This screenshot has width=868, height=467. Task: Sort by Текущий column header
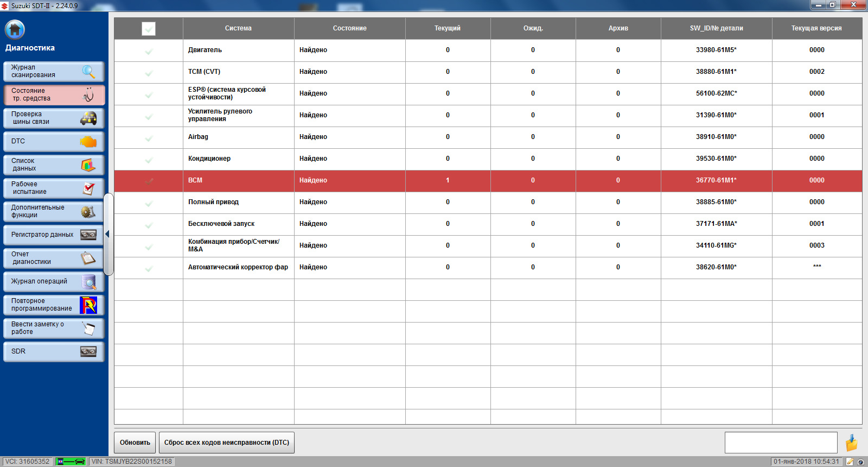tap(448, 28)
